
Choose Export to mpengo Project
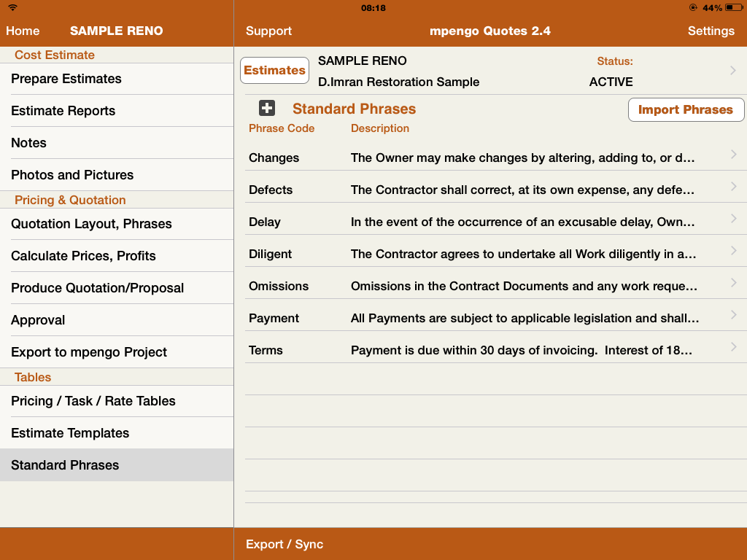coord(89,352)
